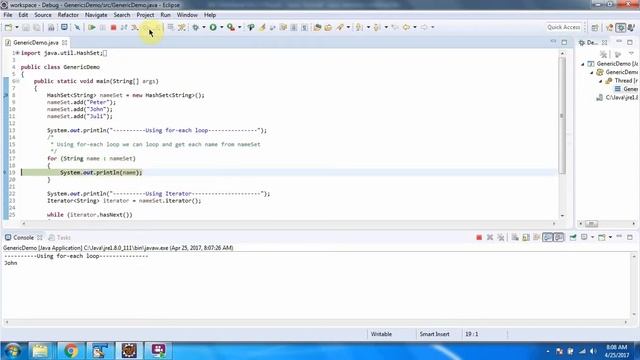Open File Explorer from the taskbar

click(40, 351)
